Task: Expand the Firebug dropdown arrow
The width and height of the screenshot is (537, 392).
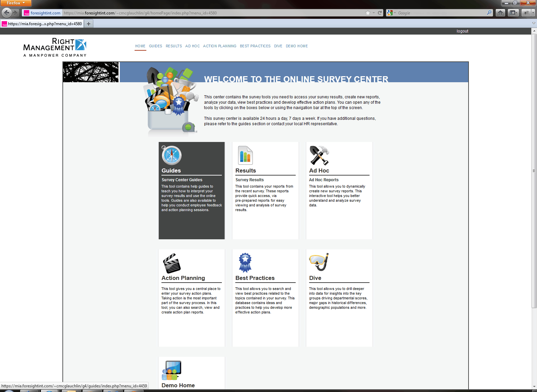Action: tap(533, 13)
